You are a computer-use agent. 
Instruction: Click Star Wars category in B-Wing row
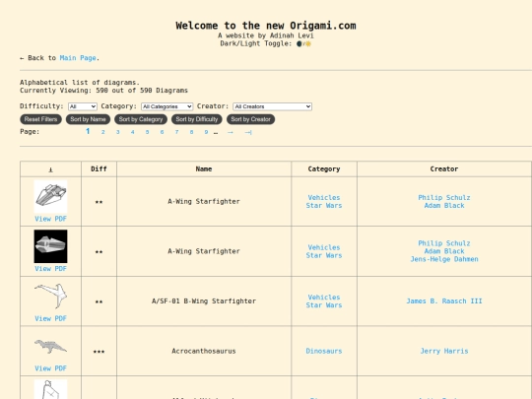[x=324, y=305]
